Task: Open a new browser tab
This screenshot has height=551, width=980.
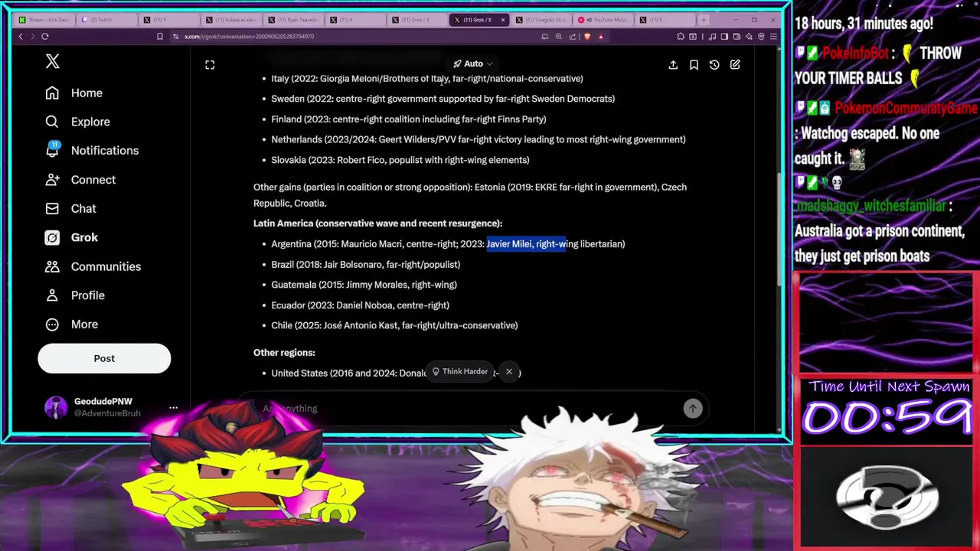Action: coord(704,20)
